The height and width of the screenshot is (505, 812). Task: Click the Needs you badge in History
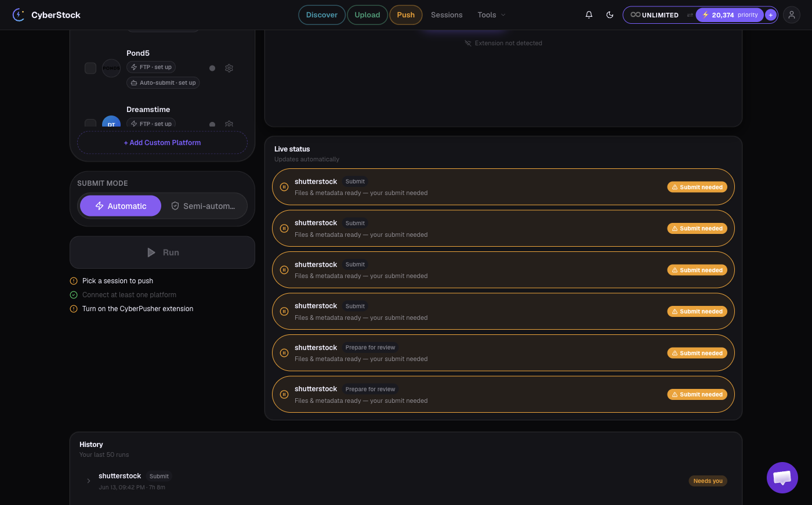[x=708, y=481]
